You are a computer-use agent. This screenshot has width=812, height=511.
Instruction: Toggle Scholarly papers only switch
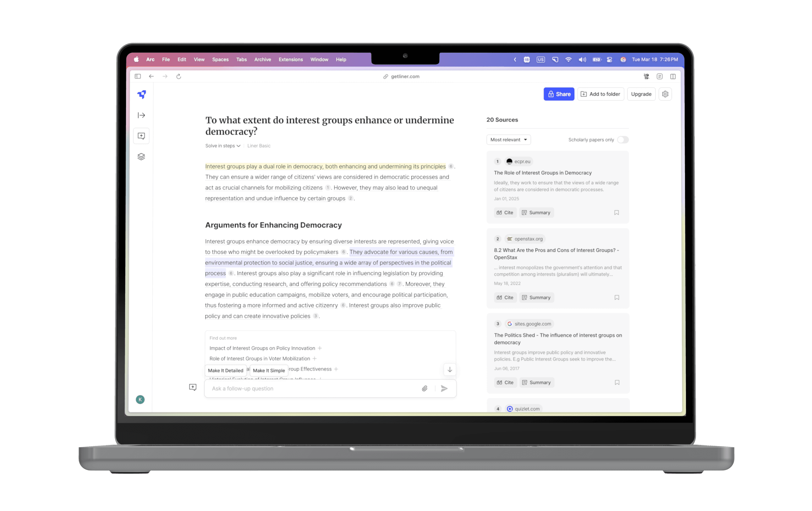(623, 139)
